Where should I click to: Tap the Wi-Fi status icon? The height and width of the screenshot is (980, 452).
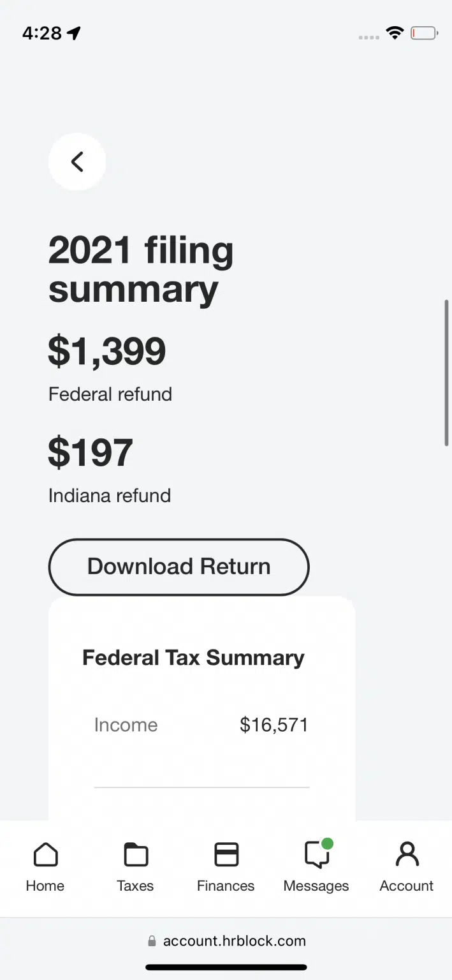(395, 33)
